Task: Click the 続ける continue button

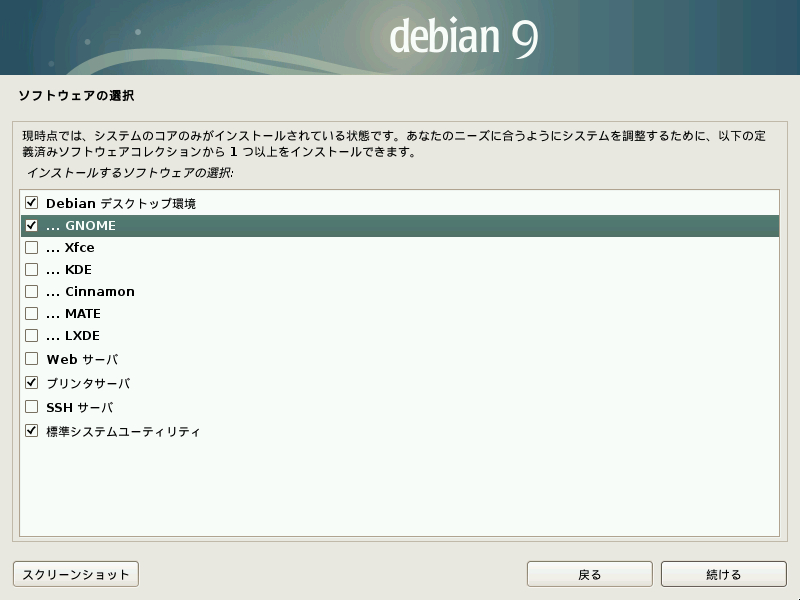Action: (723, 574)
